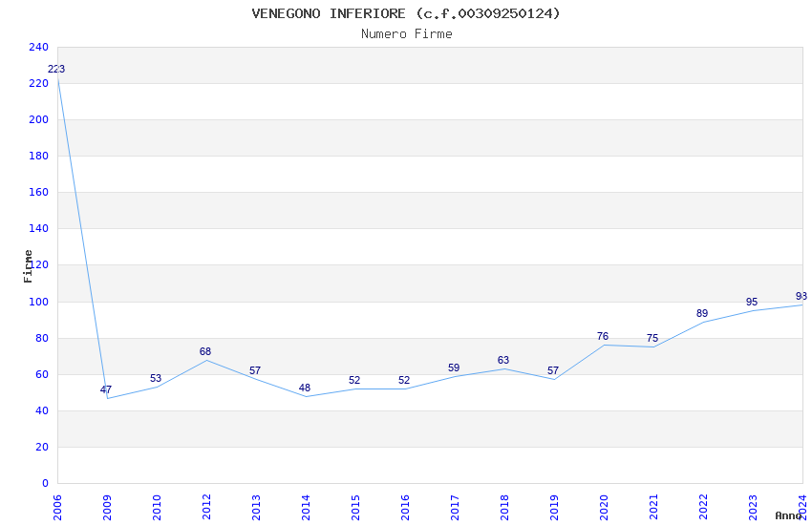812x525 pixels.
Task: Click the y-axis value 0
Action: pos(46,483)
